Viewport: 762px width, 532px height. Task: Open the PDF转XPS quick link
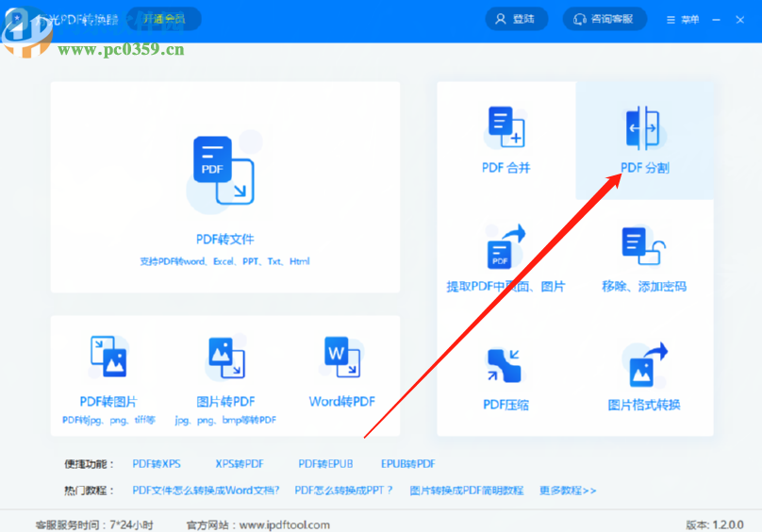157,464
